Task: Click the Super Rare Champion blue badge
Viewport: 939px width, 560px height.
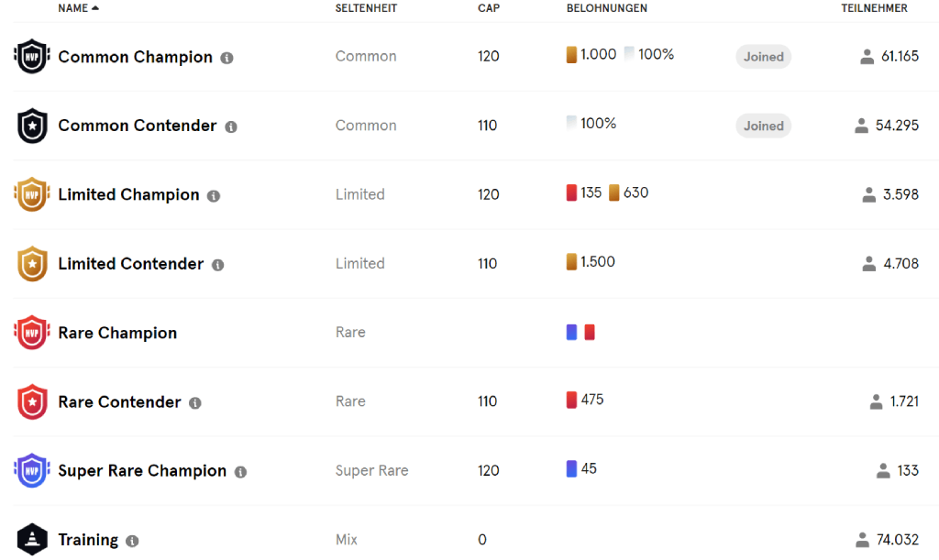Action: point(32,471)
